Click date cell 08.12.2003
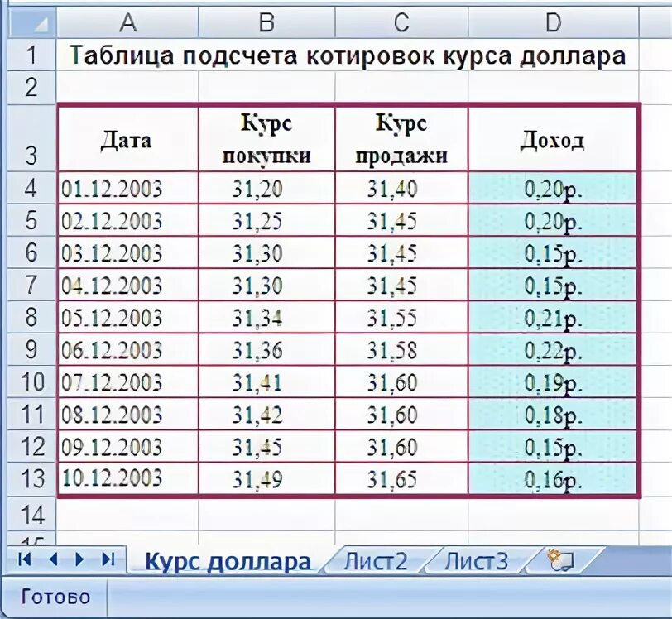Screen dimensions: 672x619 pos(127,414)
